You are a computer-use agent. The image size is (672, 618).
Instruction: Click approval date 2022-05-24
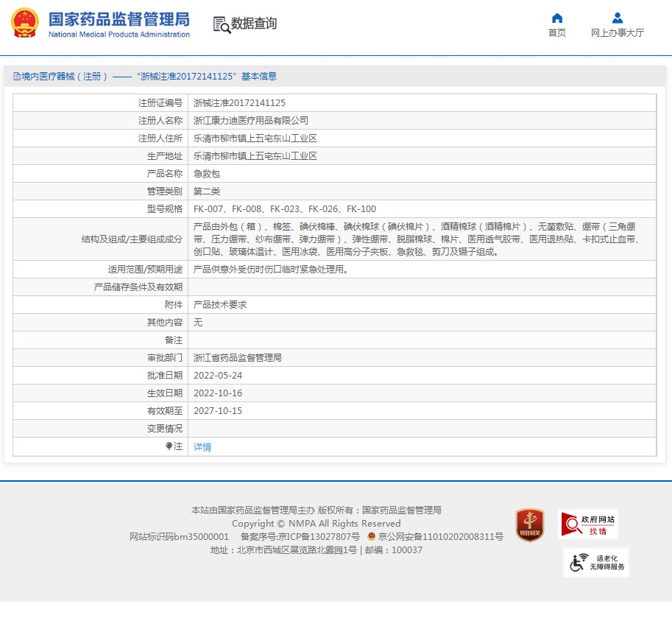(x=218, y=375)
